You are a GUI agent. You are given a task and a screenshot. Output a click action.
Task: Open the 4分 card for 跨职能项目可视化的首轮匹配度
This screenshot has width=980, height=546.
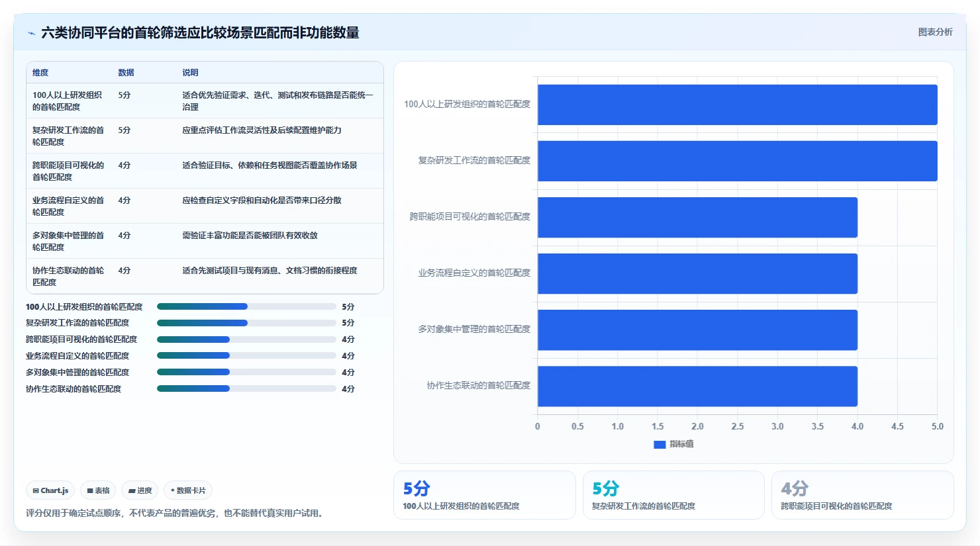click(862, 495)
